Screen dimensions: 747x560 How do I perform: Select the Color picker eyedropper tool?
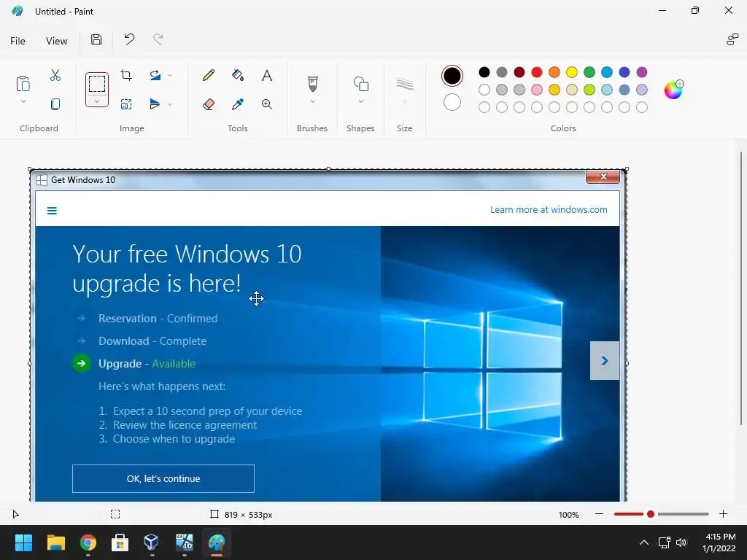238,104
